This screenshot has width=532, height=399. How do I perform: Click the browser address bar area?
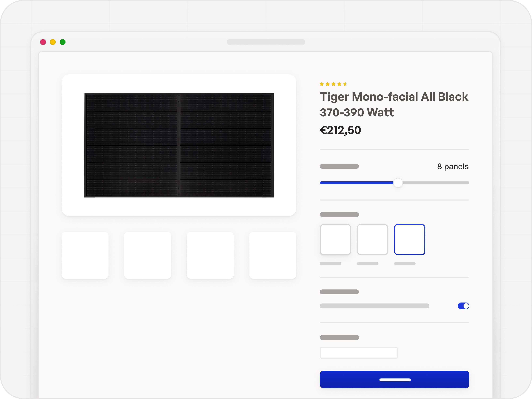[x=266, y=42]
